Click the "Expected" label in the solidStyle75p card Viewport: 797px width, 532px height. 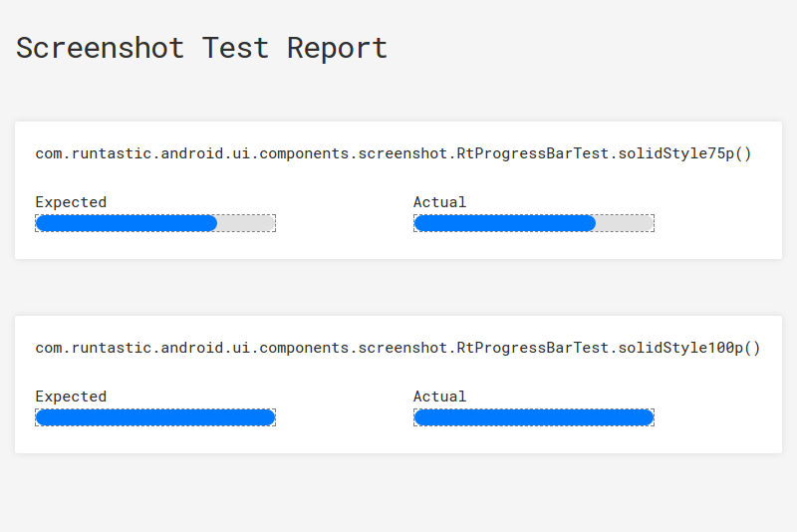(x=71, y=202)
